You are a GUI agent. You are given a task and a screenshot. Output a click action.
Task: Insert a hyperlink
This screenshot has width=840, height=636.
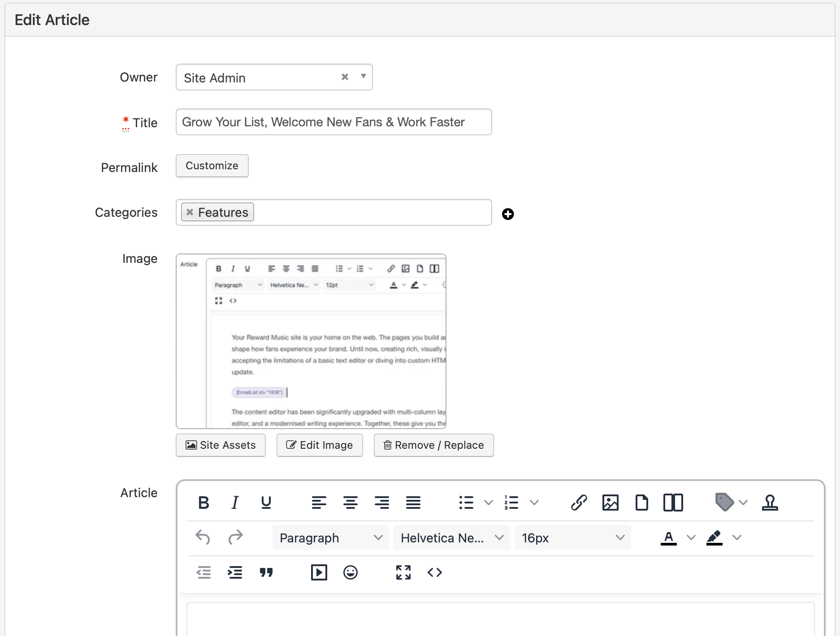tap(579, 503)
